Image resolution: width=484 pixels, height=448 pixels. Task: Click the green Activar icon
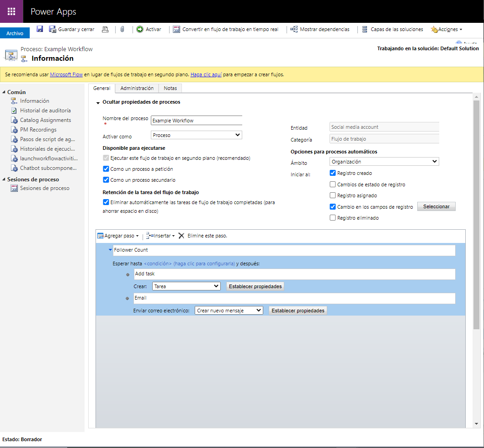[140, 29]
